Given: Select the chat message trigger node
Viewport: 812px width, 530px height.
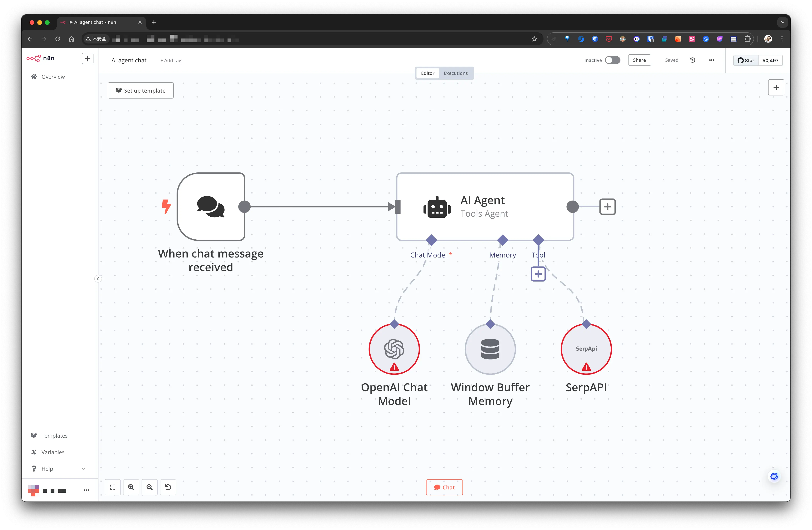Looking at the screenshot, I should (x=211, y=207).
